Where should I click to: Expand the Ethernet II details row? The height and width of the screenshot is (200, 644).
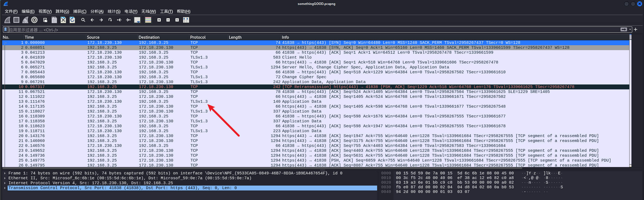(5, 178)
